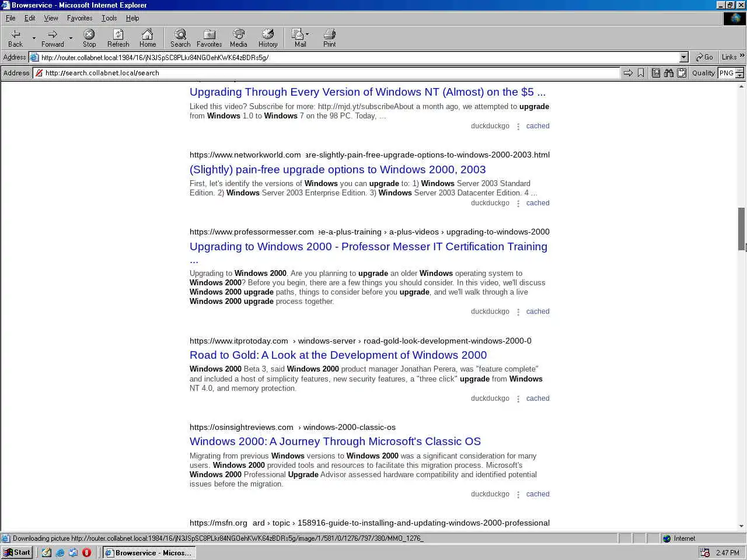Click the Browservice picture icon
This screenshot has height=560, width=747.
[656, 73]
